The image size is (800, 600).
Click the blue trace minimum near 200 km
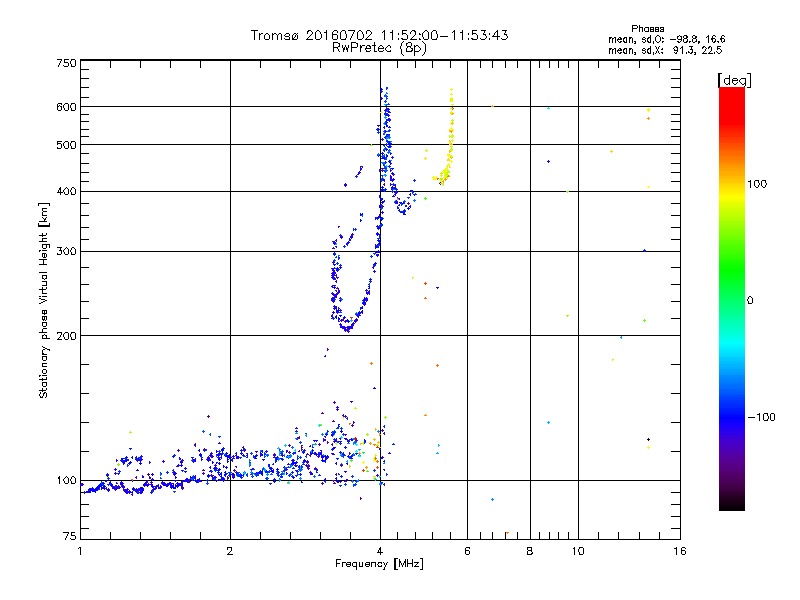(347, 328)
